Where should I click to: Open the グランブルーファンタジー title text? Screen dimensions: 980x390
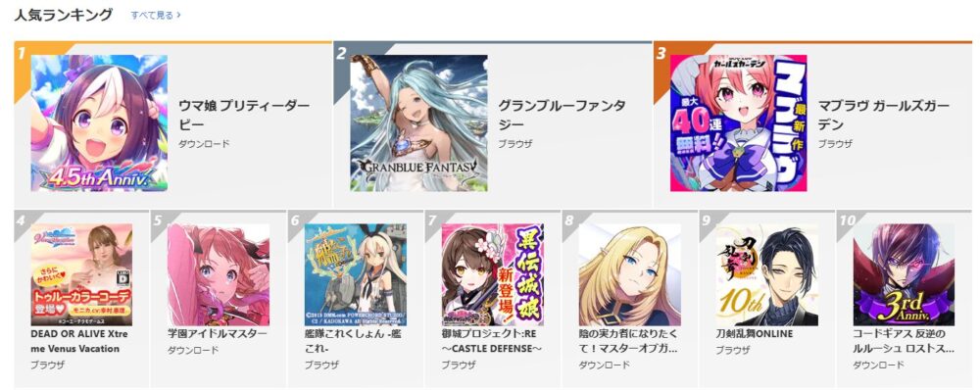562,115
